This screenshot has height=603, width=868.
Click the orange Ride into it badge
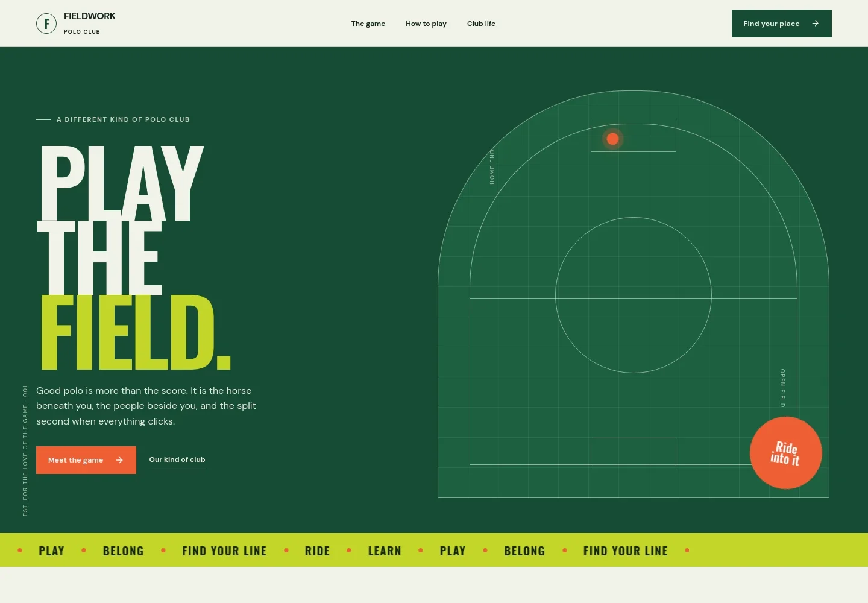(x=785, y=453)
